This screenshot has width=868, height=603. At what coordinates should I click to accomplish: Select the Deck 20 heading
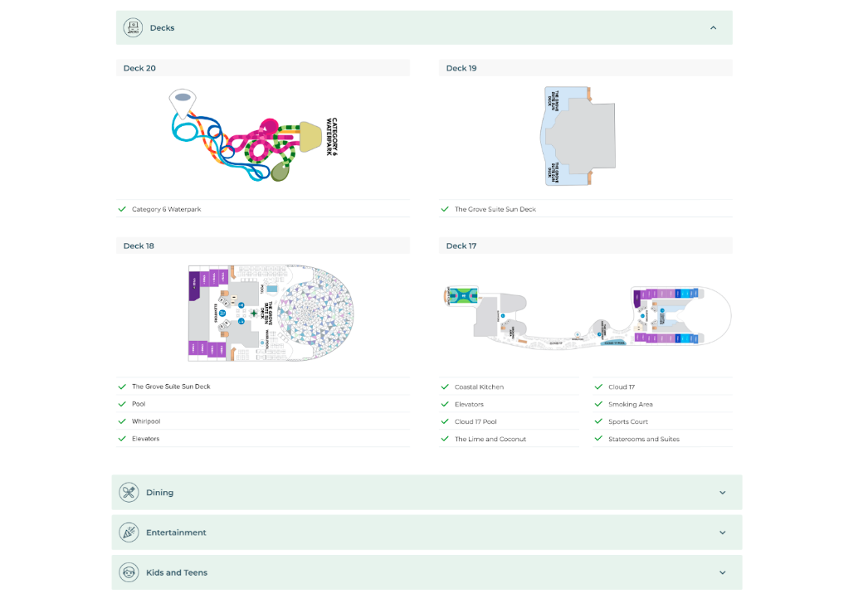[x=139, y=68]
